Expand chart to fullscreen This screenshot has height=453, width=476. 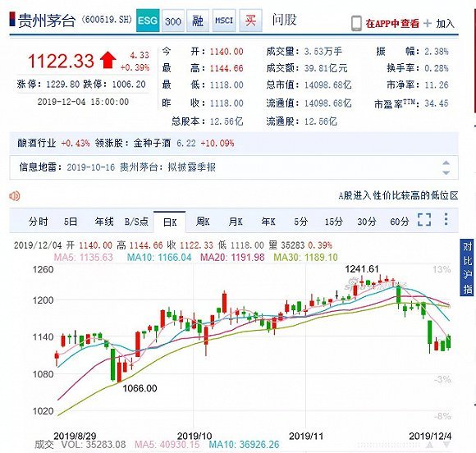(424, 219)
